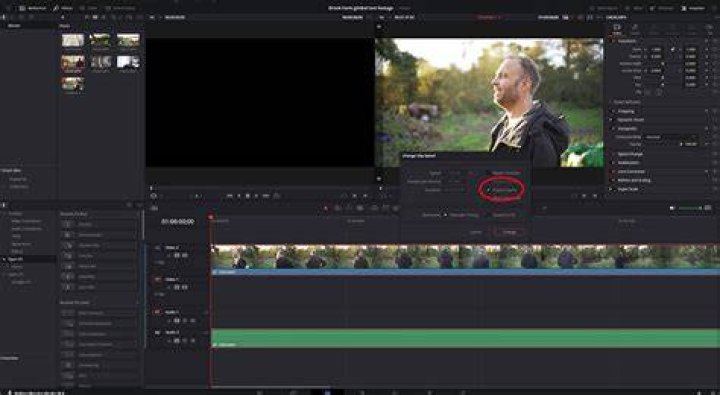Collapse the Composite section in Inspector
This screenshot has height=395, width=720.
tap(627, 129)
